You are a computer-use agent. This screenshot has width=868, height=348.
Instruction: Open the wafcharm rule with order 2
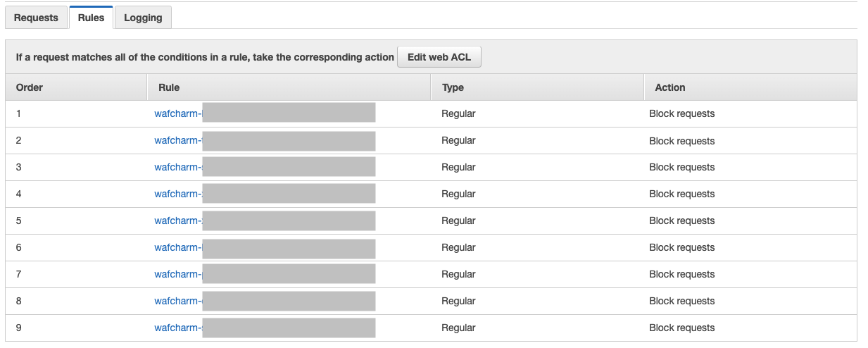pyautogui.click(x=177, y=140)
